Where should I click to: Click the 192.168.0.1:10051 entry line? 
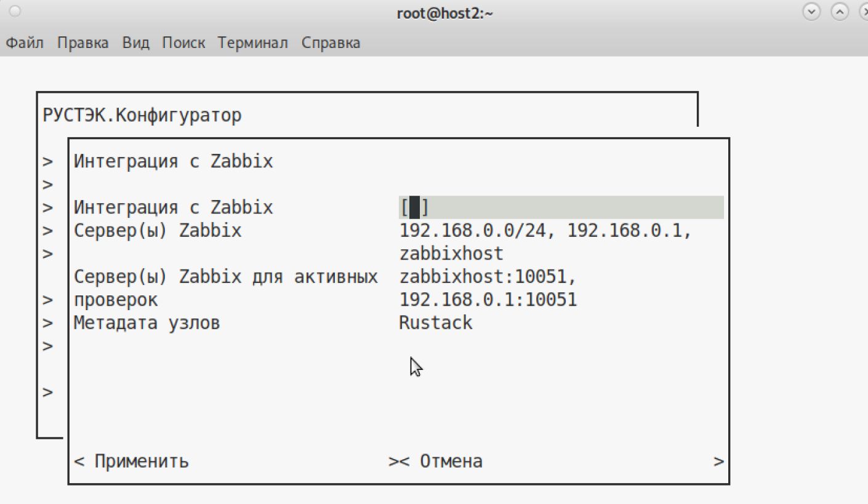click(488, 300)
